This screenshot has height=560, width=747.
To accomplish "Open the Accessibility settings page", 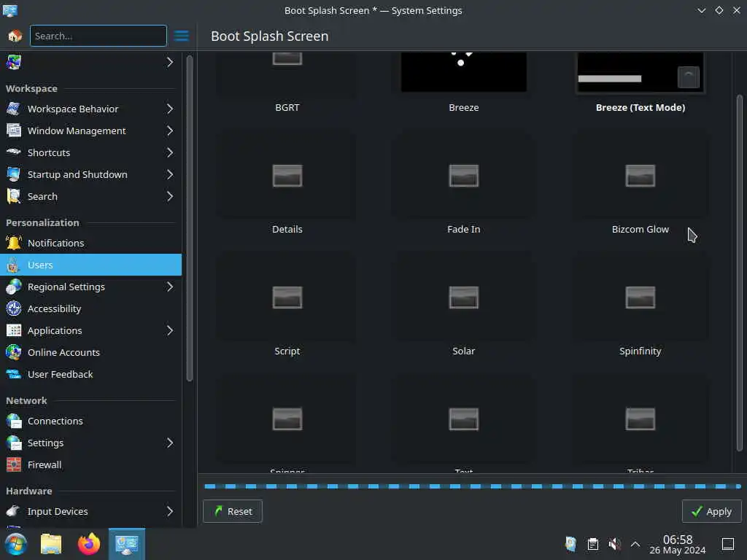I will coord(90,308).
